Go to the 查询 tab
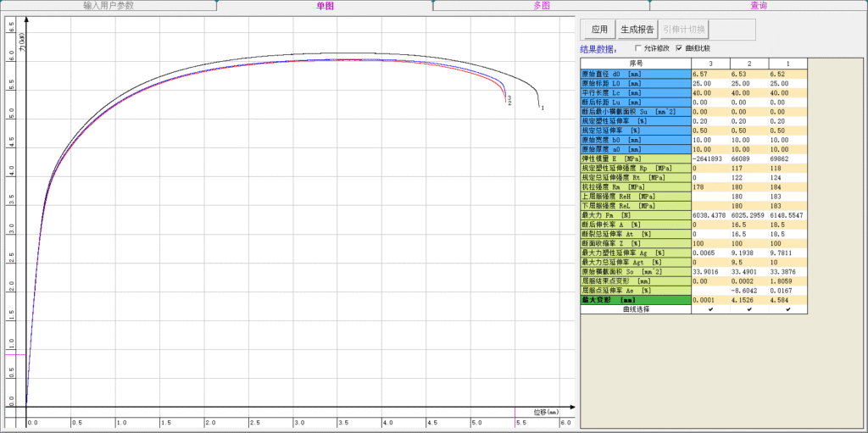Viewport: 868px width, 433px height. (x=759, y=6)
